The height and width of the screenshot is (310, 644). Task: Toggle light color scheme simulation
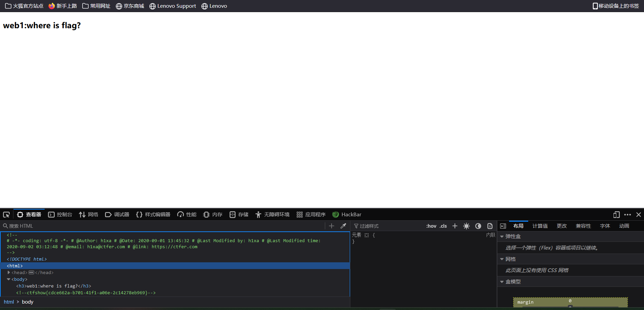click(x=466, y=226)
